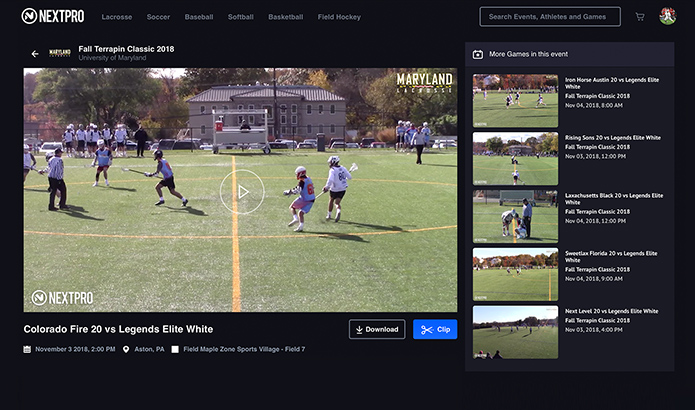The height and width of the screenshot is (410, 695).
Task: Select Sweetlax Florida 20 vs Legends title
Action: click(611, 257)
